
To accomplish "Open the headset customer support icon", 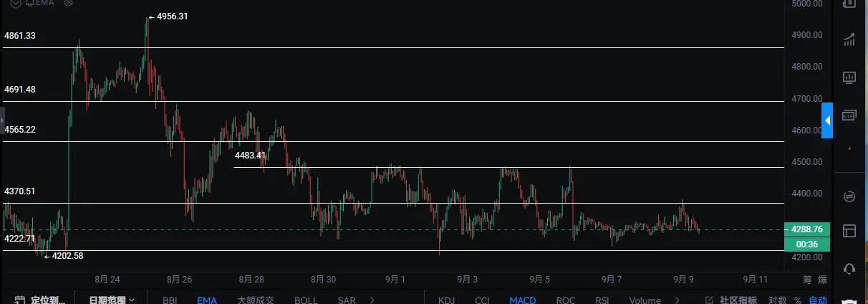I will 849,268.
